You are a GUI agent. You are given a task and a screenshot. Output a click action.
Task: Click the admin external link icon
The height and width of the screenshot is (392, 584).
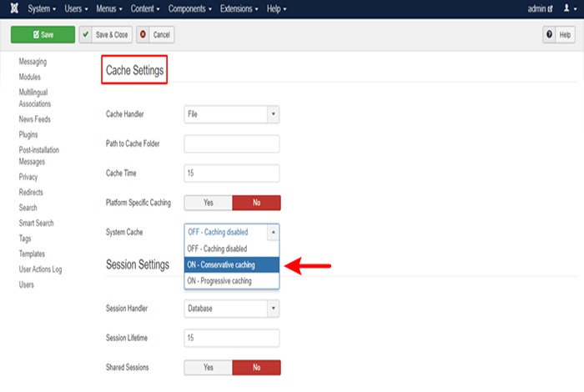pyautogui.click(x=550, y=8)
